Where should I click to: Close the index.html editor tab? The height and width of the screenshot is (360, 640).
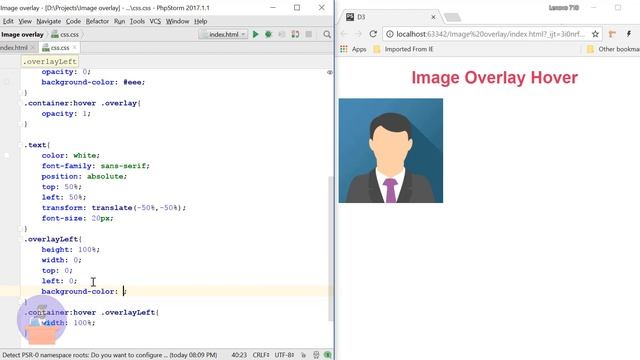[x=33, y=48]
